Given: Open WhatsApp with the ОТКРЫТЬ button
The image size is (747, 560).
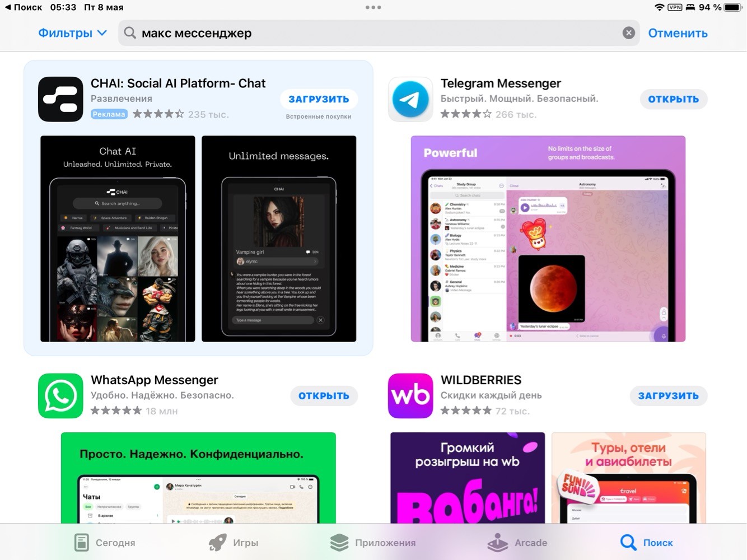Looking at the screenshot, I should tap(324, 396).
